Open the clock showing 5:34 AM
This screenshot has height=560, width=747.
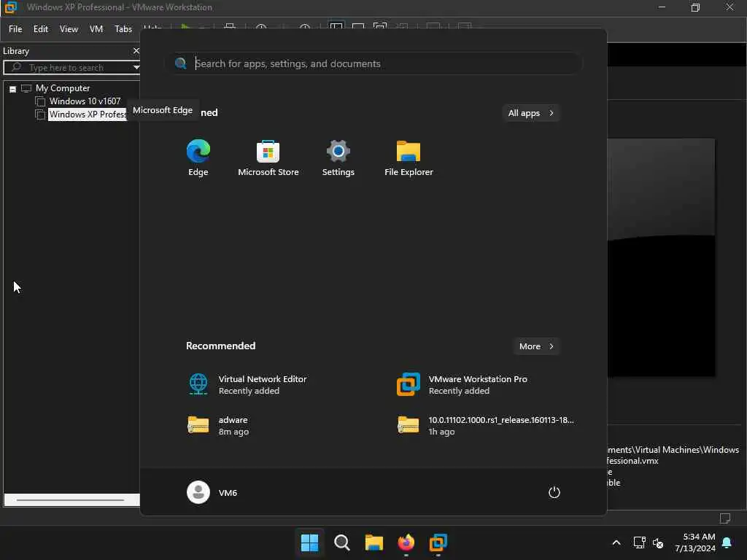coord(695,542)
